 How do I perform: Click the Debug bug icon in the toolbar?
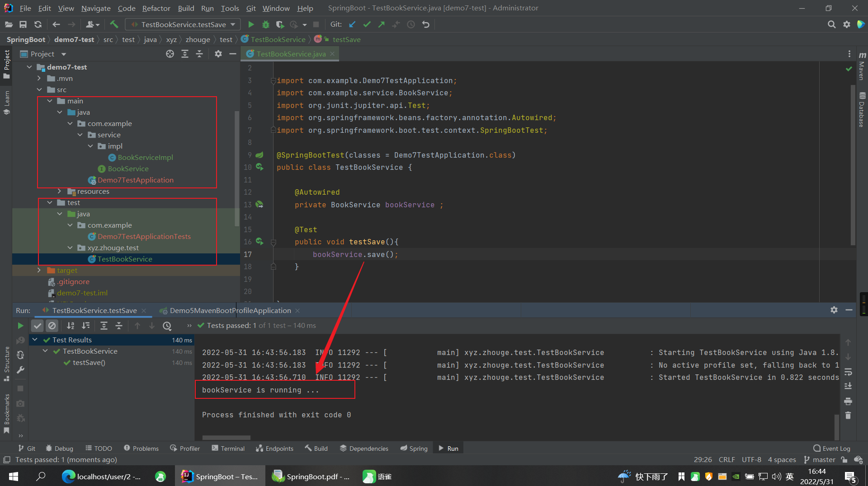tap(266, 24)
